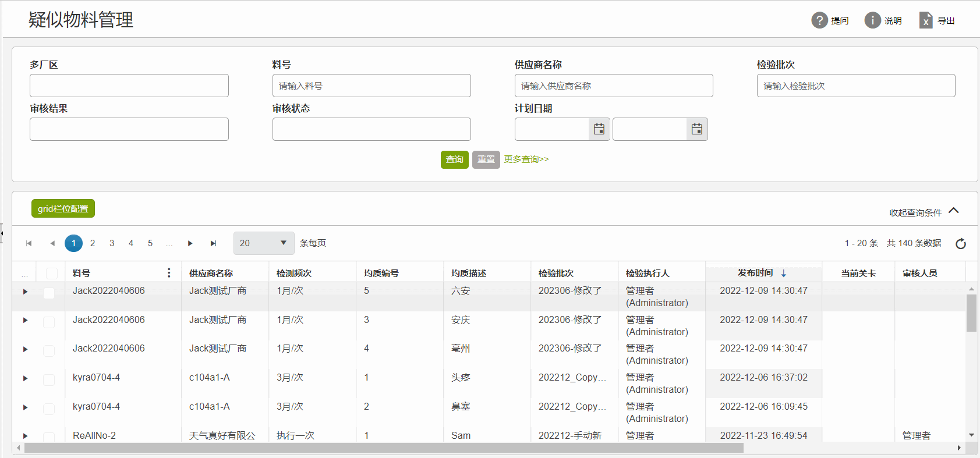Click the horizontal scrollbar right arrow
This screenshot has height=458, width=980.
tap(959, 448)
